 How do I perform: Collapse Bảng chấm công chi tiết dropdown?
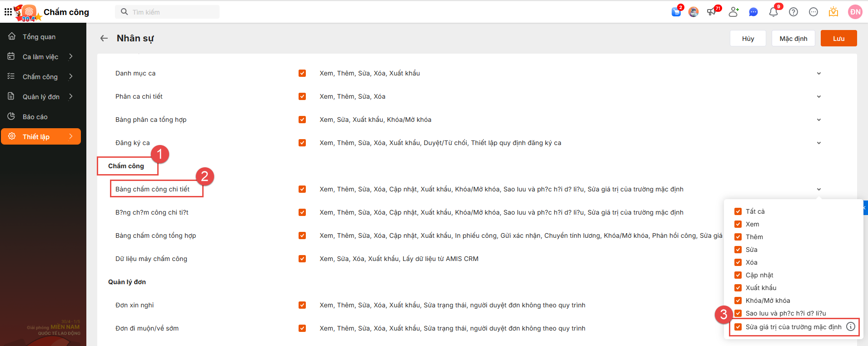tap(818, 189)
